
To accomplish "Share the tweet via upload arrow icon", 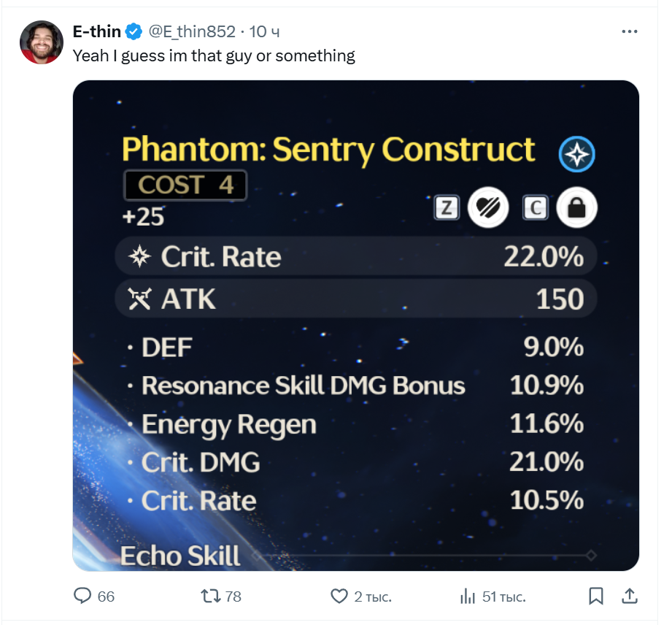I will tap(630, 596).
